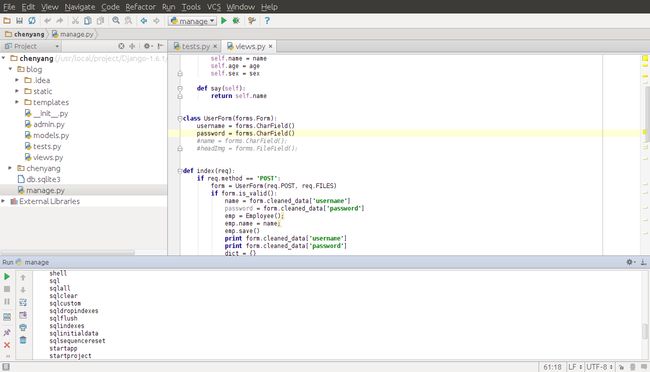
Task: Toggle the read-only lock icon in status bar
Action: pos(621,367)
